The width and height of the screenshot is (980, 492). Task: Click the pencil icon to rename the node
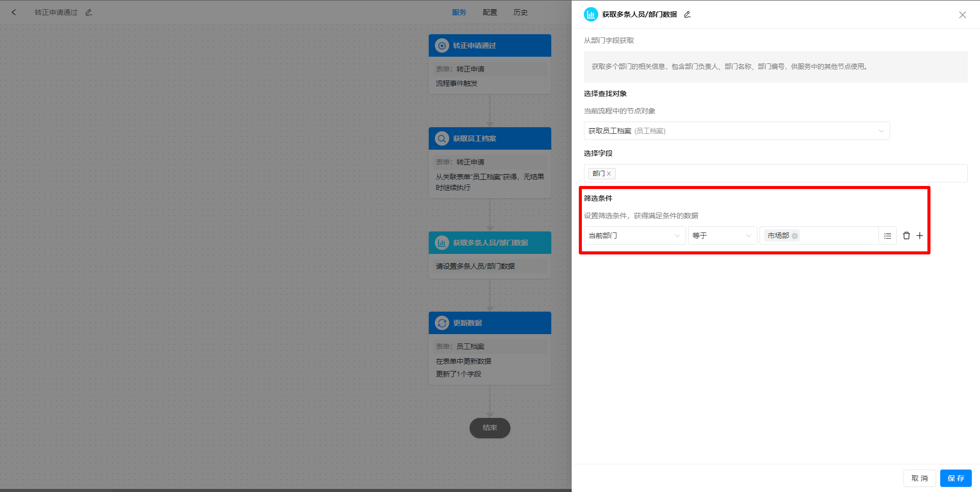coord(687,14)
